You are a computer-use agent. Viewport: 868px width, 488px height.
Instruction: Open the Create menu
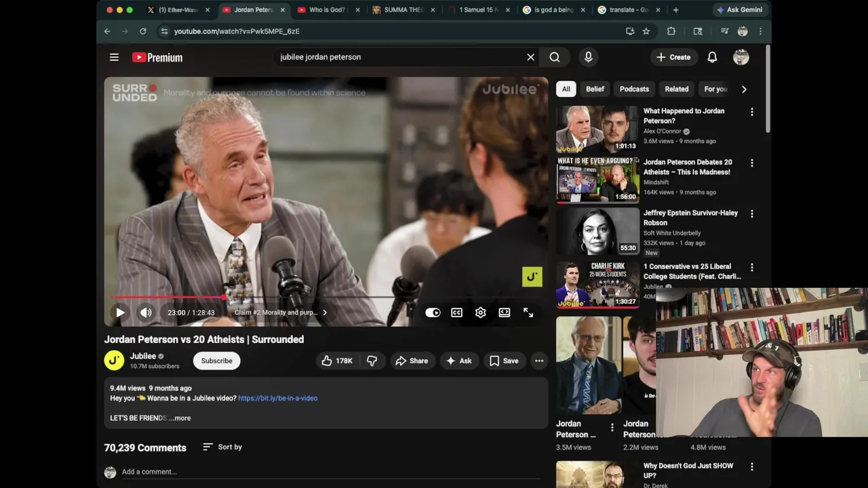(673, 58)
